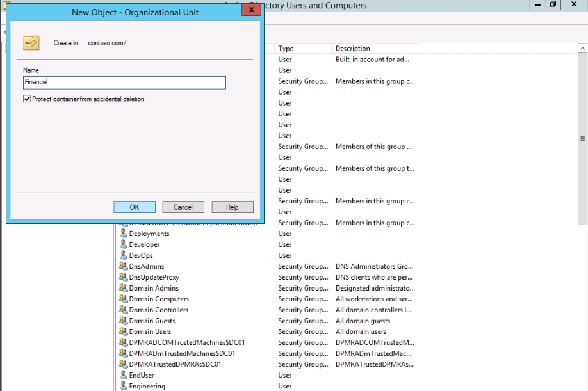This screenshot has width=588, height=391.
Task: Select the DnsUpdateProxy group icon
Action: click(x=124, y=277)
